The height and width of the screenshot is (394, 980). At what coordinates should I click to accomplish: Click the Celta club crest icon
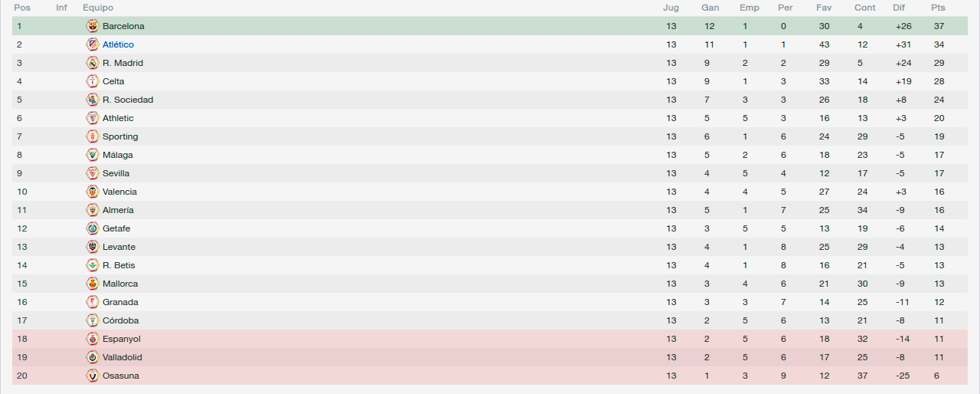click(93, 81)
